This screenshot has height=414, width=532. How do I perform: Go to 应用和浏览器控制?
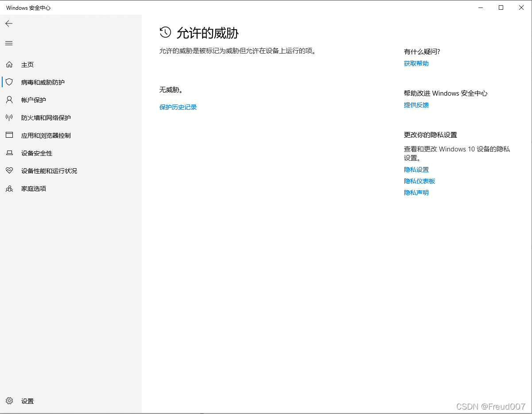[x=46, y=135]
